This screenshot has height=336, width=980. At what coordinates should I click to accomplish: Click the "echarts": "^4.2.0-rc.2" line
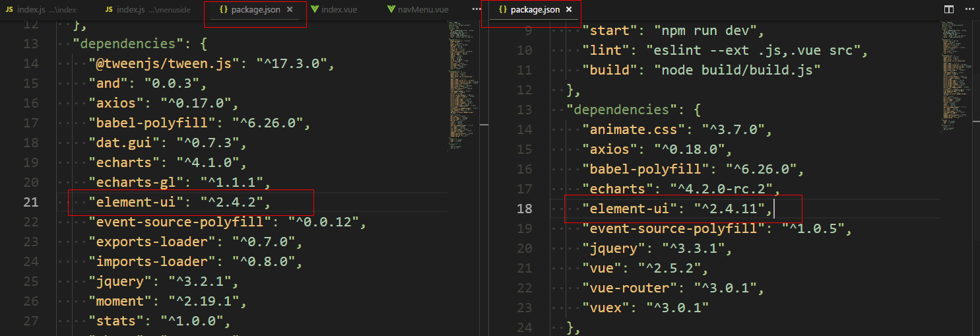coord(680,189)
